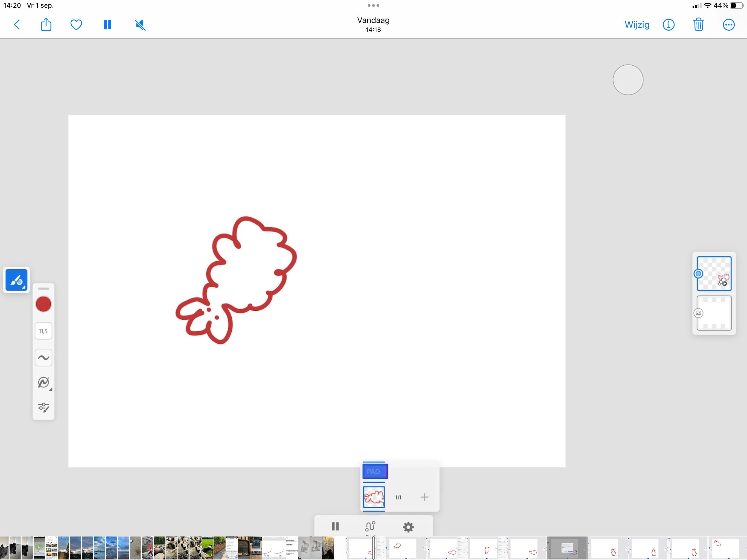Toggle visibility of the top layer
This screenshot has width=747, height=560.
[698, 274]
